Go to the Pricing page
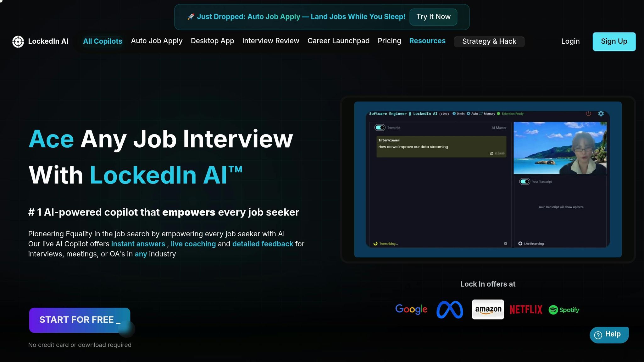644x362 pixels. click(x=389, y=41)
